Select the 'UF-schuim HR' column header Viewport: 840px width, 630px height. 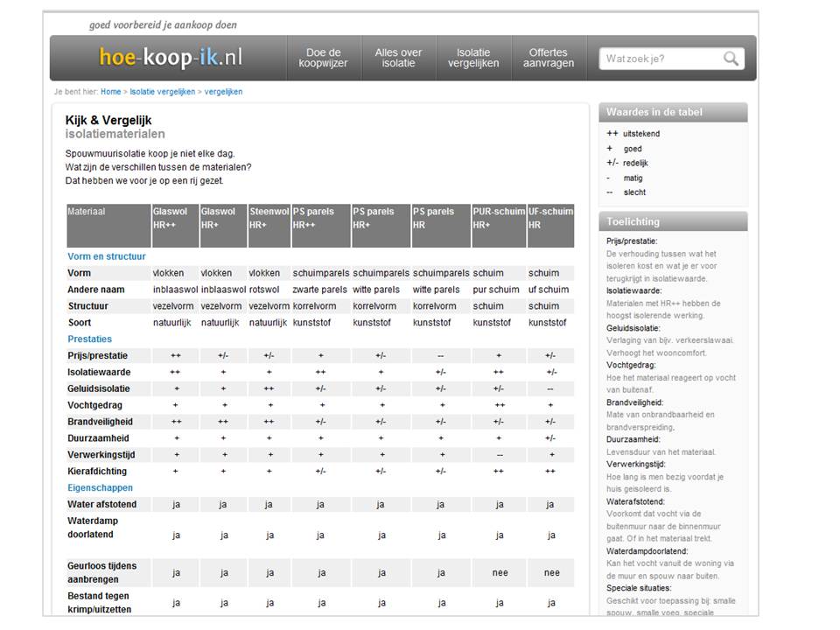(x=550, y=226)
